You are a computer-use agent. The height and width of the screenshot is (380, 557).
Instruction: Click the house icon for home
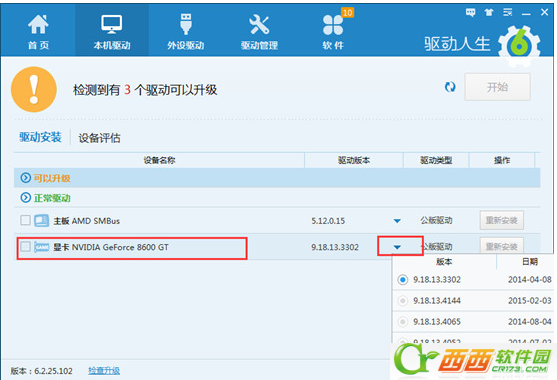[38, 24]
